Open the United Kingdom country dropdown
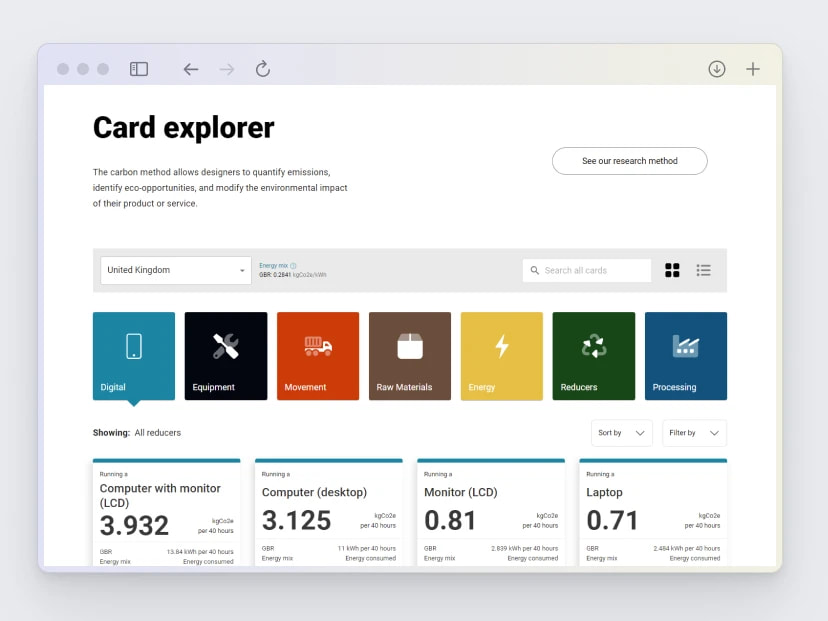Viewport: 828px width, 621px height. click(176, 270)
